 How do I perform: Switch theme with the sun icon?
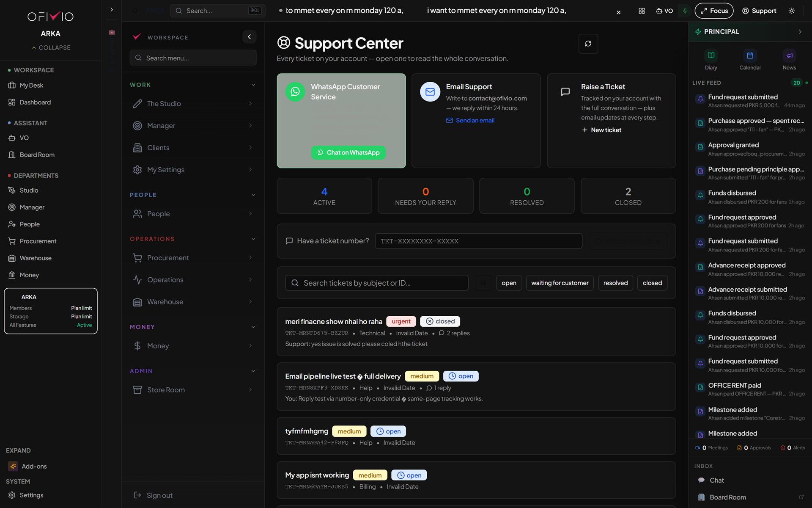tap(792, 11)
